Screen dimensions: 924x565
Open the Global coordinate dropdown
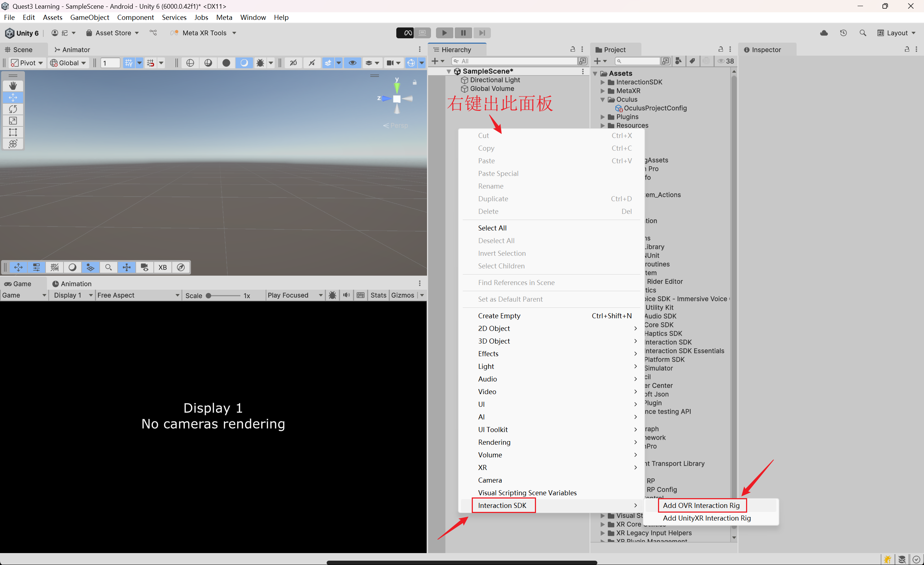(x=68, y=63)
